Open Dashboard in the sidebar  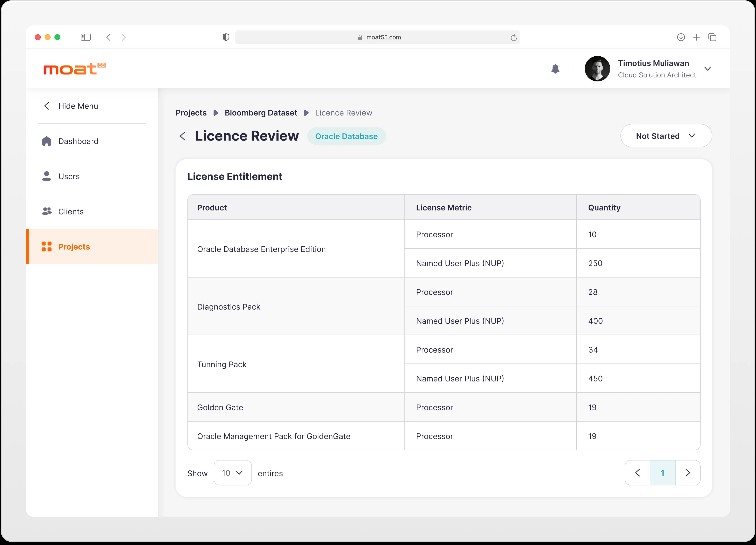point(92,141)
